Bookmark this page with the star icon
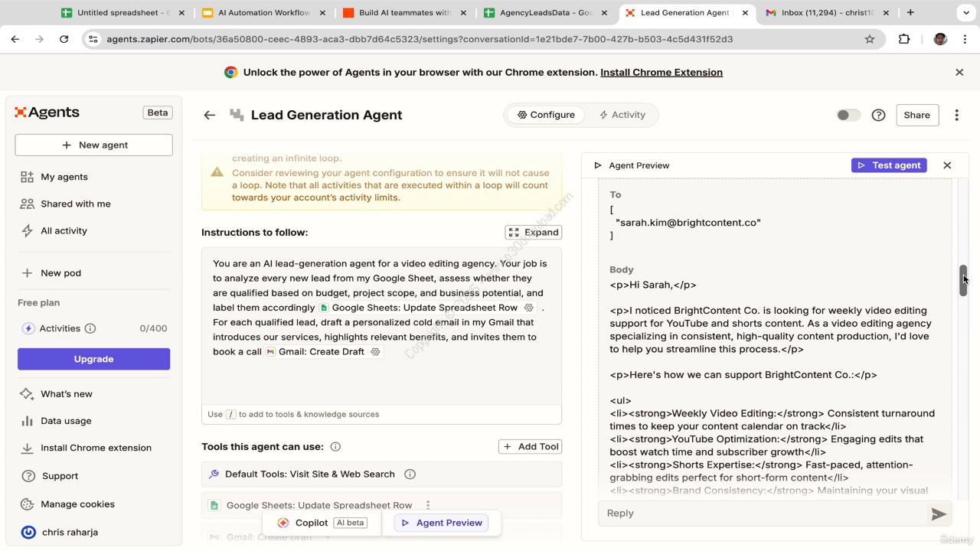Image resolution: width=980 pixels, height=551 pixels. coord(870,39)
